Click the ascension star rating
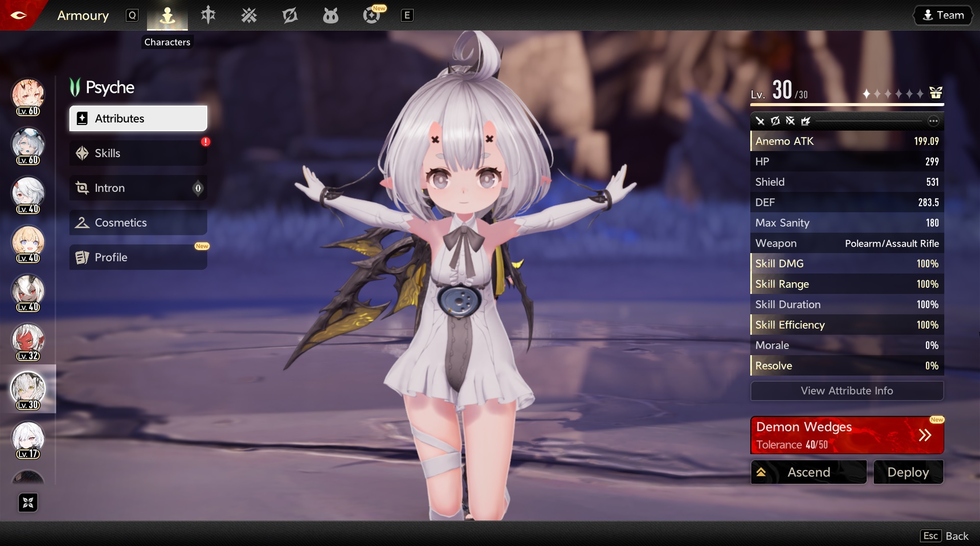 [893, 93]
